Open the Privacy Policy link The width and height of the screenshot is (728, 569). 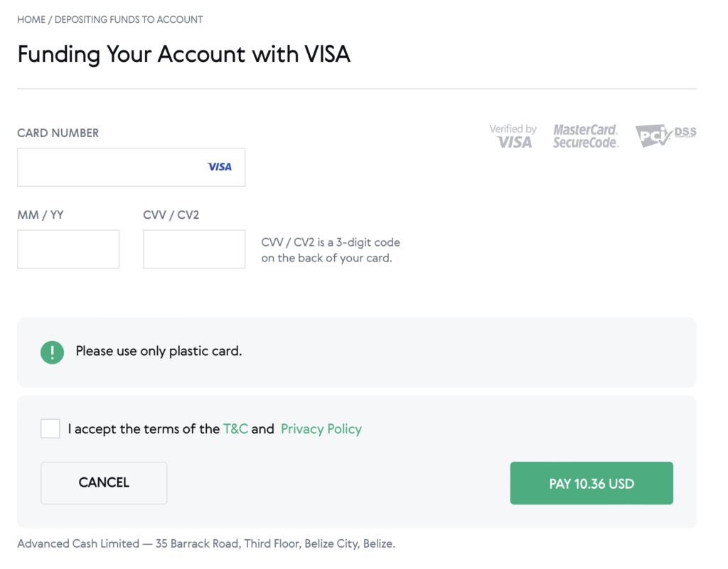tap(321, 429)
